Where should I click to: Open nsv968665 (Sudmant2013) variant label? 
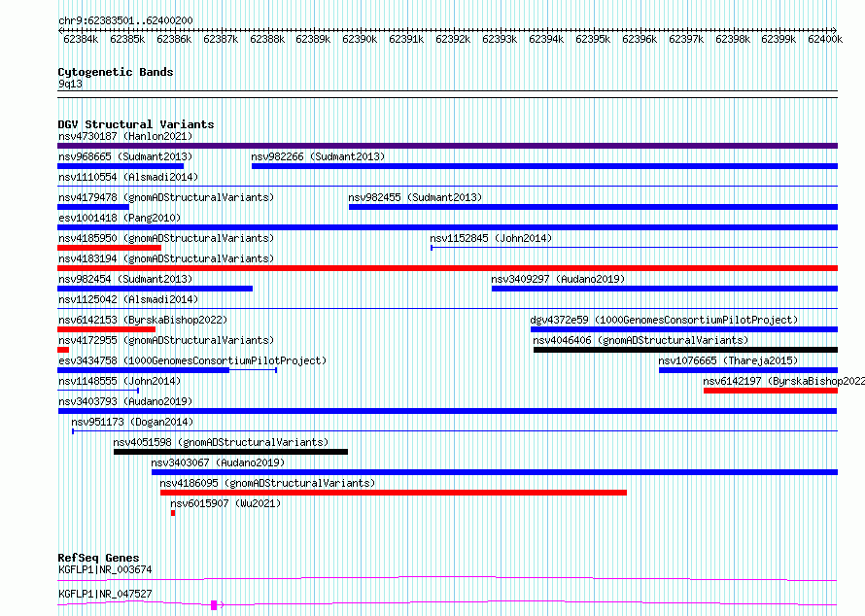[x=125, y=156]
